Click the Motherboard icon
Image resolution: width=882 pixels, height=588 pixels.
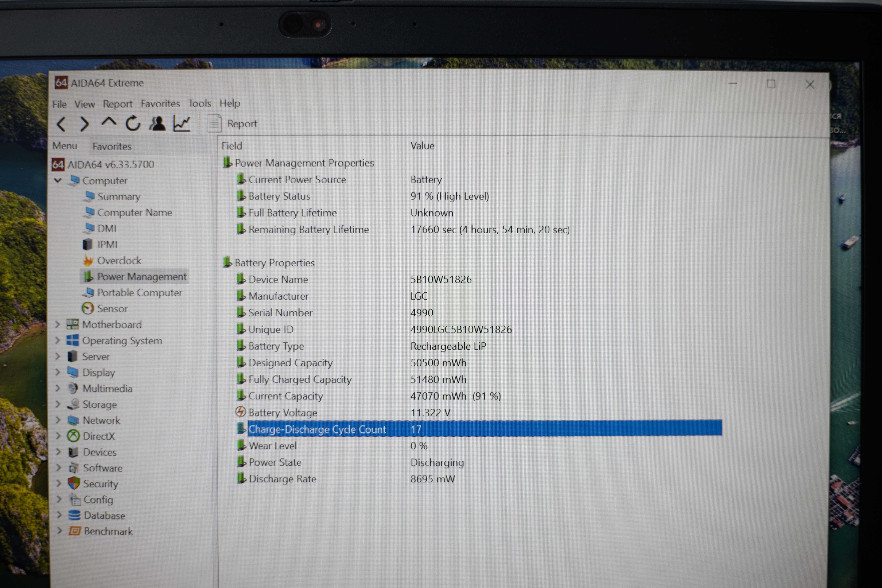[x=73, y=324]
